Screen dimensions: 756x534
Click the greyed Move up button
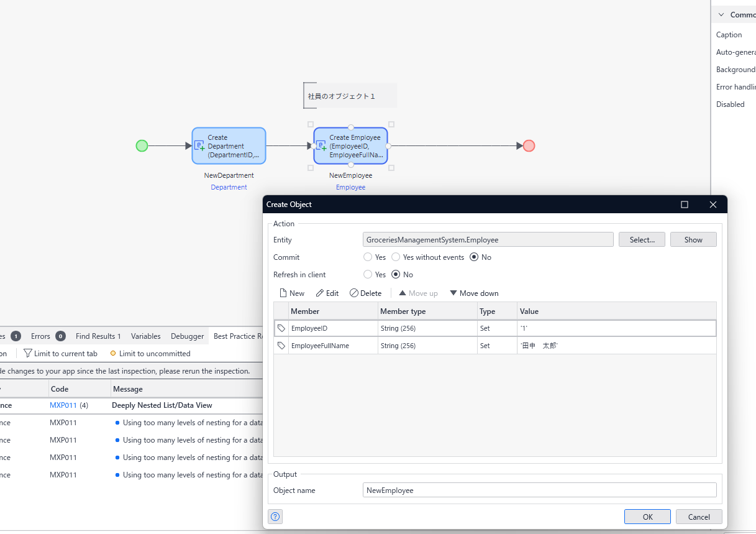pos(418,293)
